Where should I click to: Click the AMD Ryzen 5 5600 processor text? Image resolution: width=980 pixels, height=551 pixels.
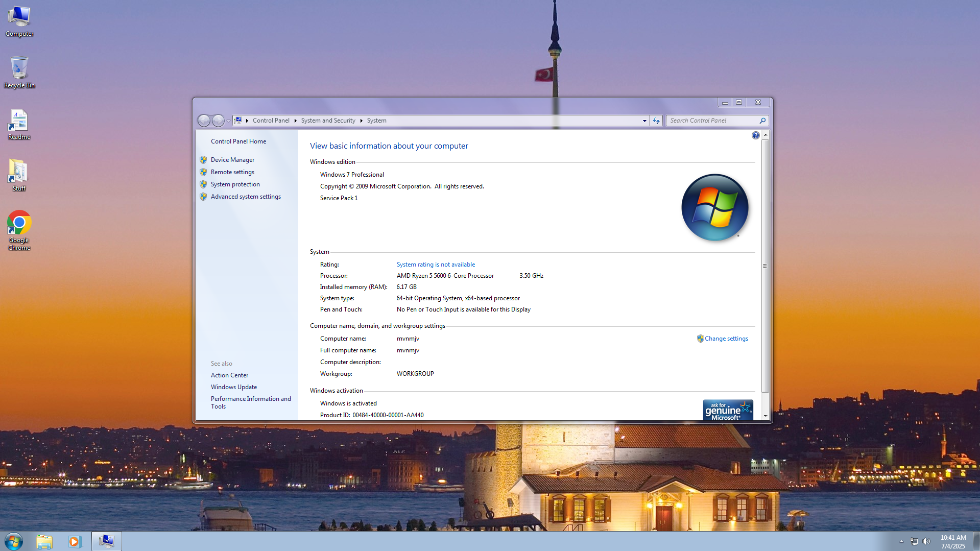pos(445,276)
